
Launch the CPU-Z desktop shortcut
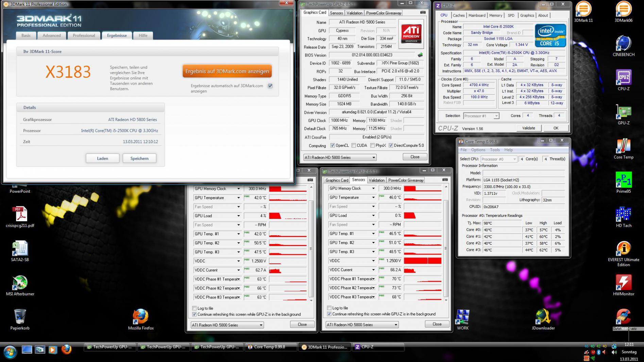(x=623, y=80)
